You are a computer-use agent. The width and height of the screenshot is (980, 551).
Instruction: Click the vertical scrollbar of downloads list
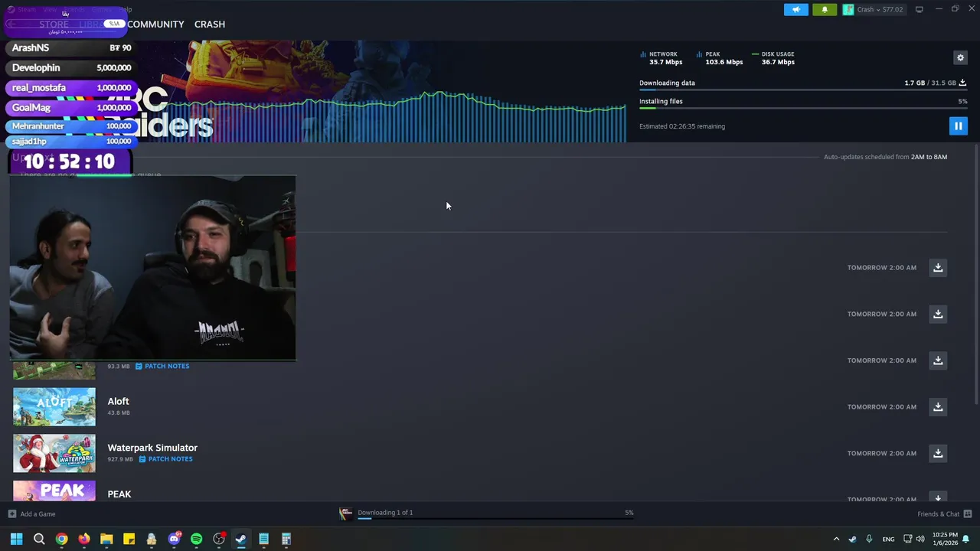click(x=975, y=275)
